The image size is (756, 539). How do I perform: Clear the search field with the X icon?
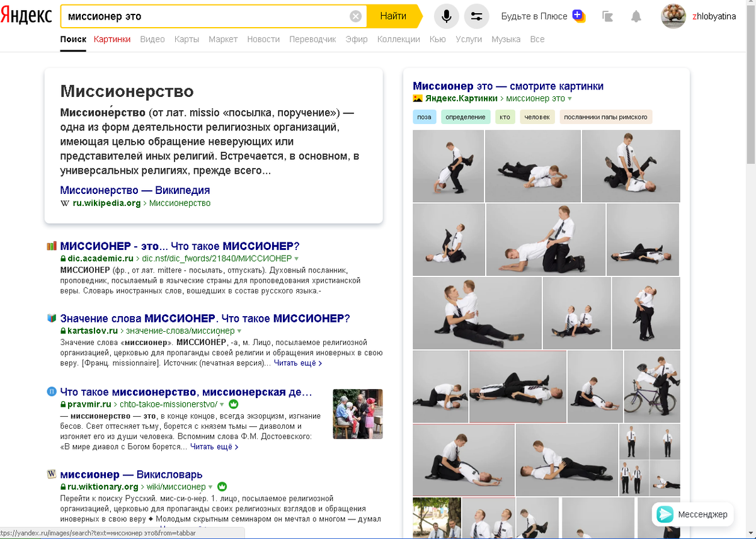tap(355, 16)
